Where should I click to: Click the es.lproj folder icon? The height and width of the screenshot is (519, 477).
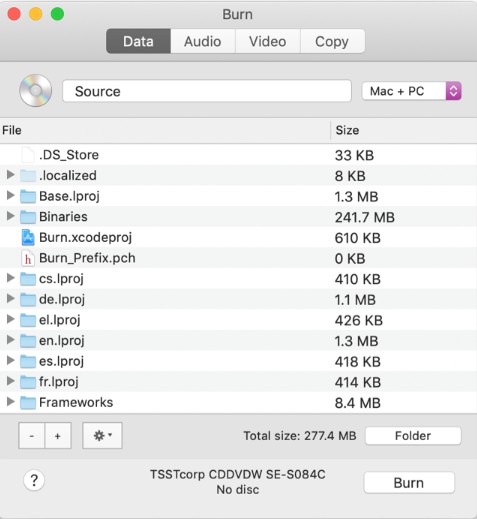(x=28, y=362)
